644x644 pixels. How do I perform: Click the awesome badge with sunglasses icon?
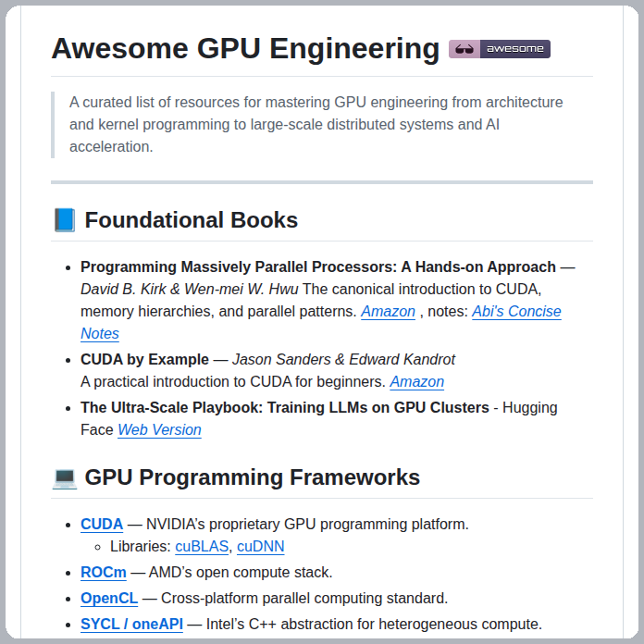click(x=499, y=49)
